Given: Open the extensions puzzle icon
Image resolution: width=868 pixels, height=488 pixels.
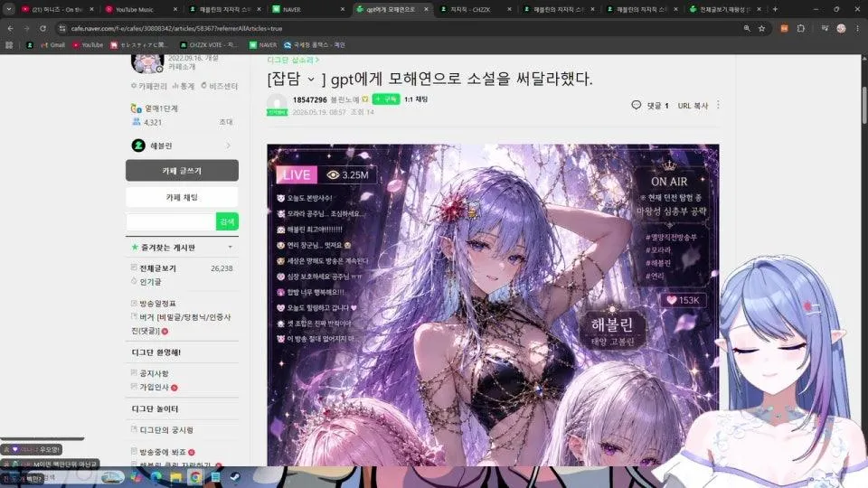Looking at the screenshot, I should click(x=800, y=28).
